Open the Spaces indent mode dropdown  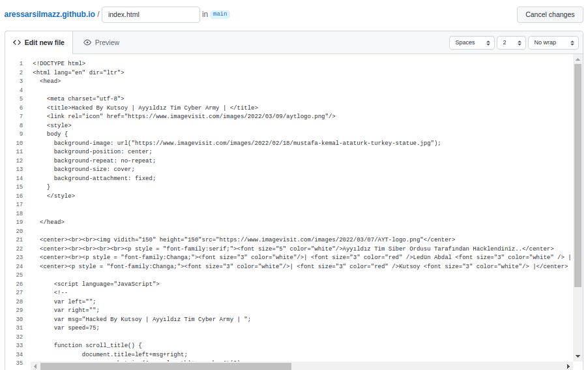pyautogui.click(x=472, y=42)
